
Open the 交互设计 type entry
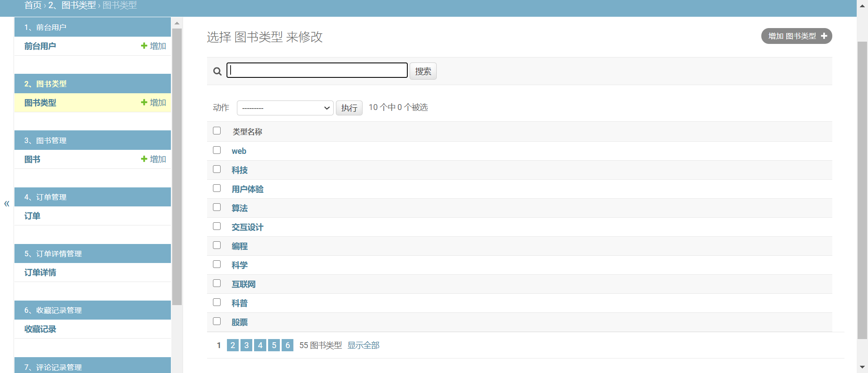pyautogui.click(x=248, y=227)
